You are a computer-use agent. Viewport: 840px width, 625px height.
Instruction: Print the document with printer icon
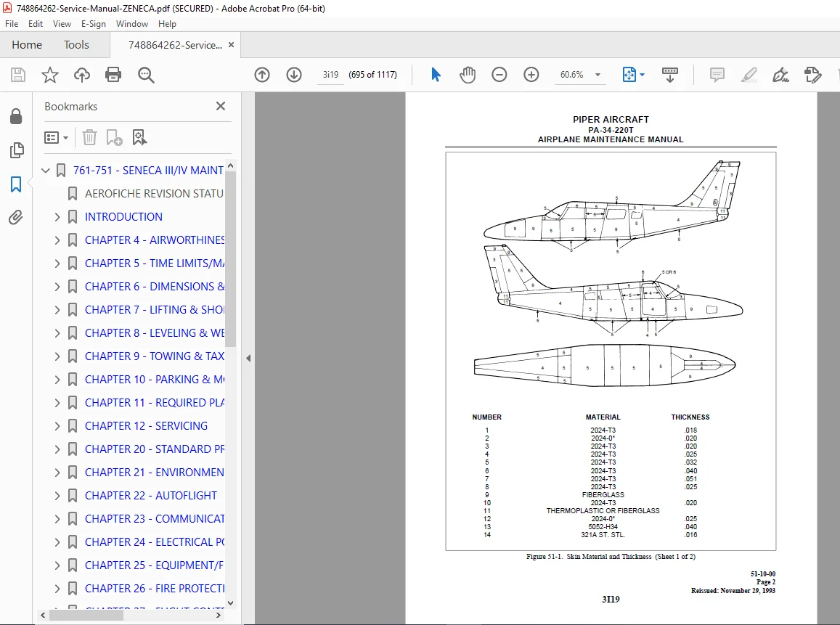click(113, 75)
